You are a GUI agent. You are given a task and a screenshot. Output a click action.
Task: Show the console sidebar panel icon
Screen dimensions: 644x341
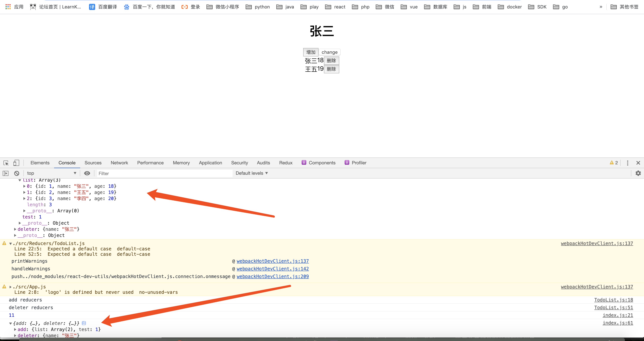(x=6, y=173)
